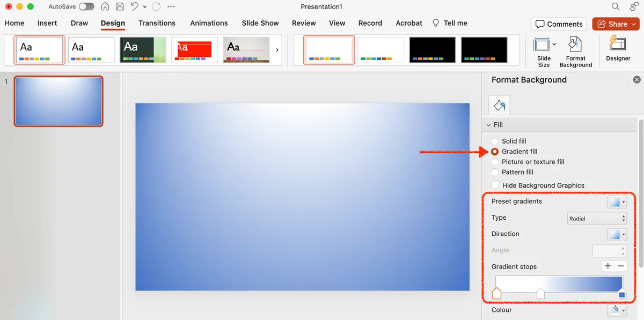
Task: Switch to the View tab
Action: click(337, 23)
